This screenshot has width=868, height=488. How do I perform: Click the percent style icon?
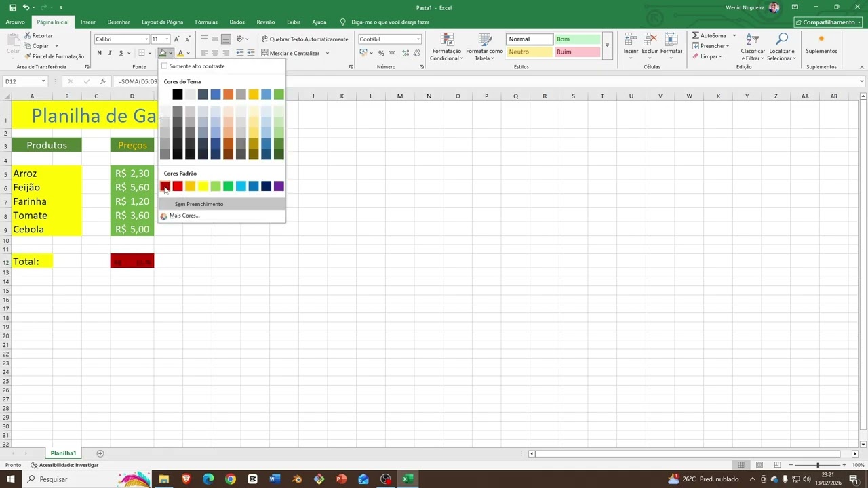tap(381, 53)
